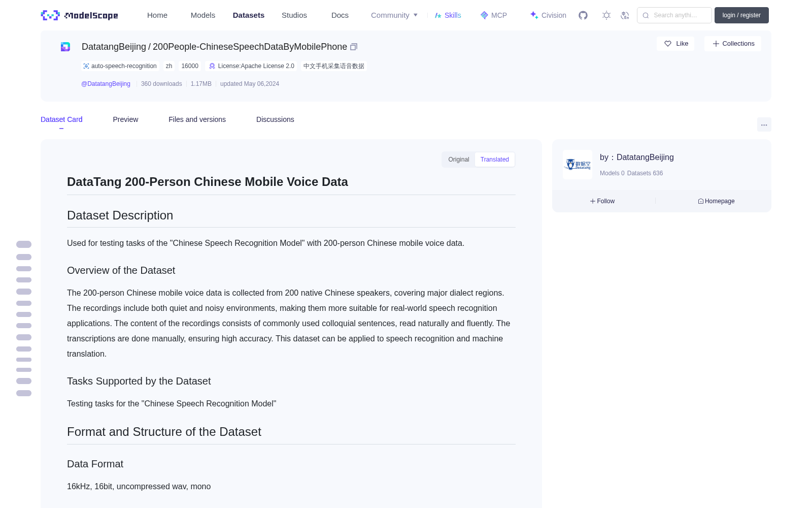View the Discussions tab
The image size is (812, 508).
point(275,119)
